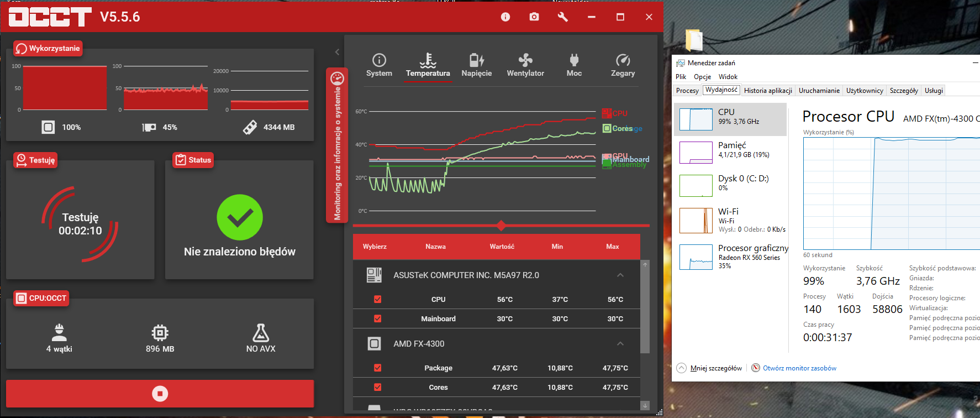Select Procesor graficzny Radeon RX 560 item
This screenshot has width=980, height=418.
[x=730, y=257]
